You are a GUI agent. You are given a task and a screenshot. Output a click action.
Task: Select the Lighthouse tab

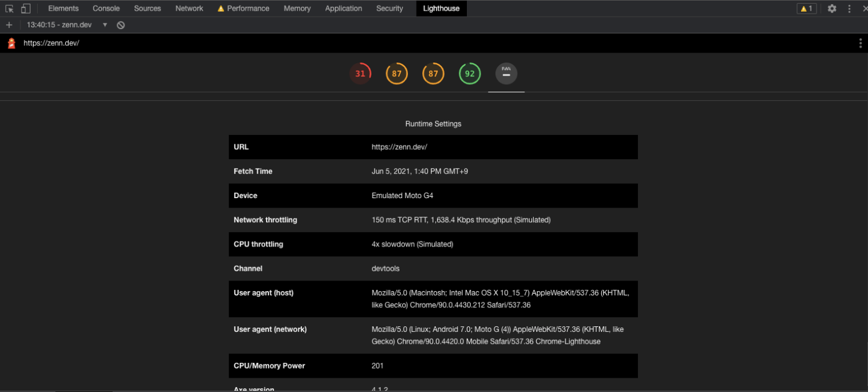click(x=441, y=9)
